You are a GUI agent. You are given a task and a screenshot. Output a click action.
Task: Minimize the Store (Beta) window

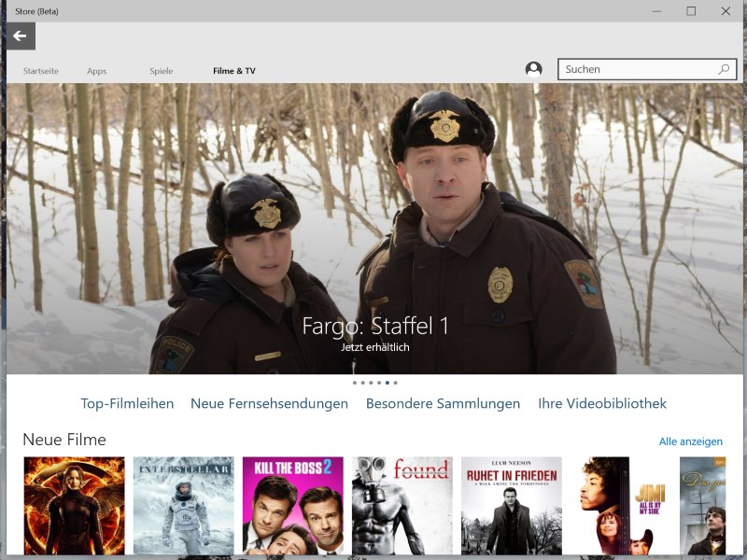click(x=657, y=11)
